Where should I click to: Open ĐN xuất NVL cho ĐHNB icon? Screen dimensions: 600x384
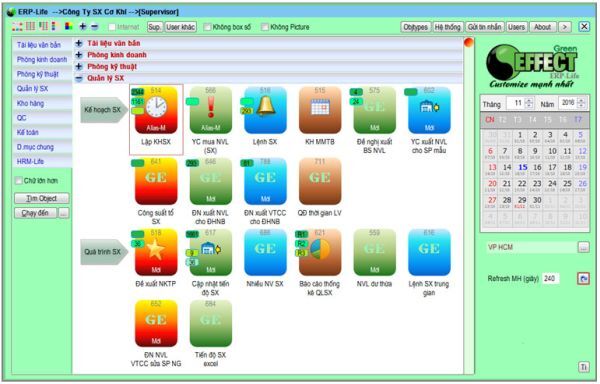pos(211,181)
